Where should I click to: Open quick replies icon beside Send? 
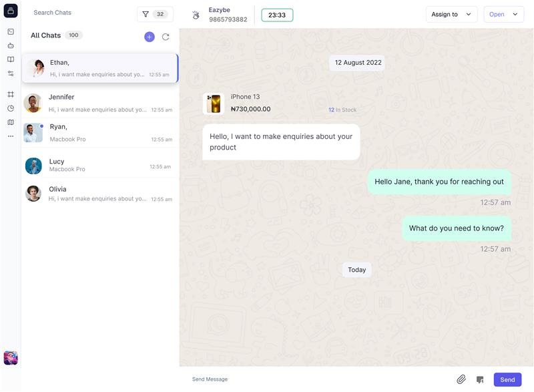coord(478,378)
